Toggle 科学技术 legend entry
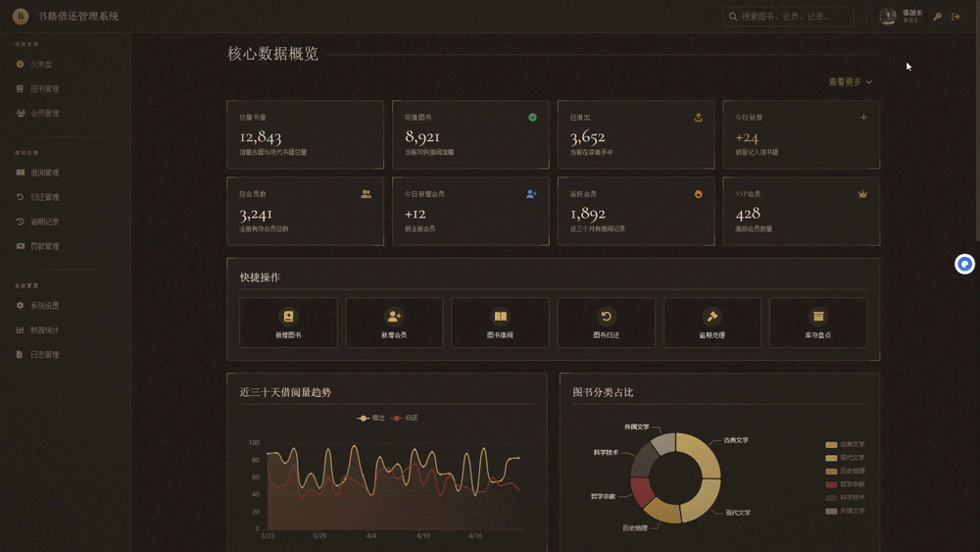Image resolution: width=980 pixels, height=552 pixels. [x=845, y=498]
